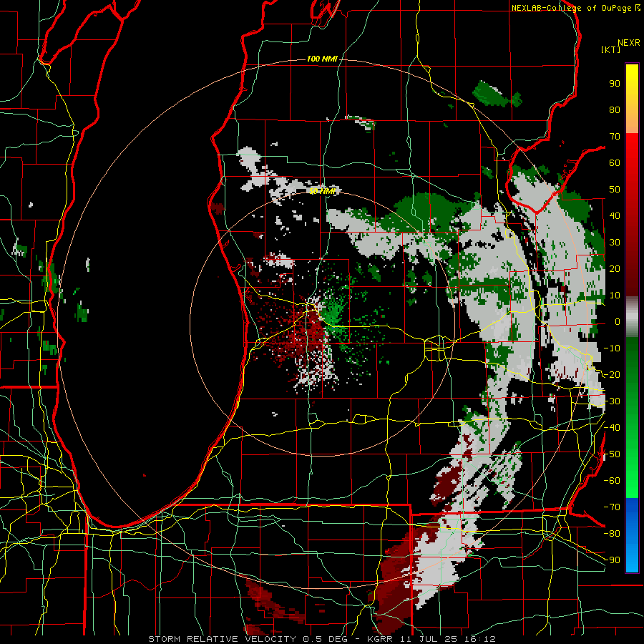
Task: Click the positive 90 knot scale label
Action: point(615,84)
